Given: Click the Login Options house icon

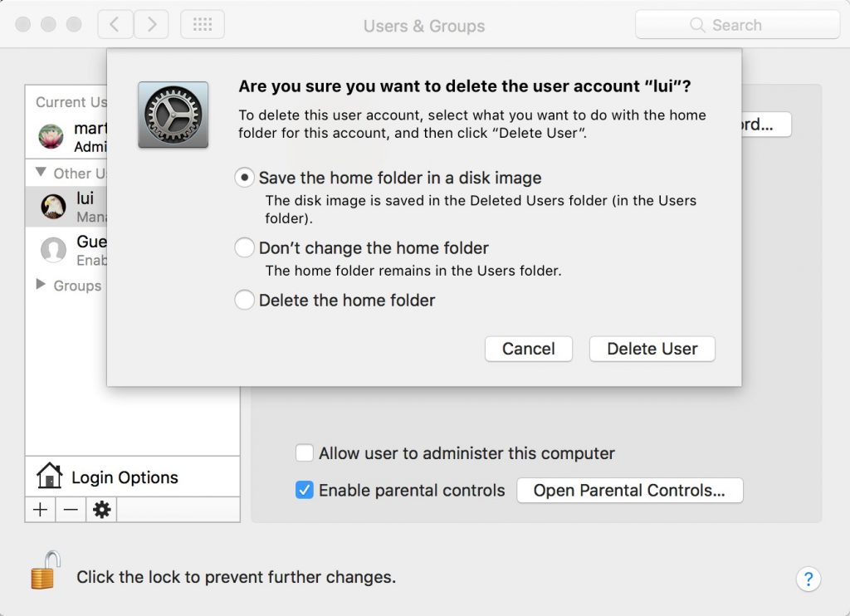Looking at the screenshot, I should click(x=50, y=477).
